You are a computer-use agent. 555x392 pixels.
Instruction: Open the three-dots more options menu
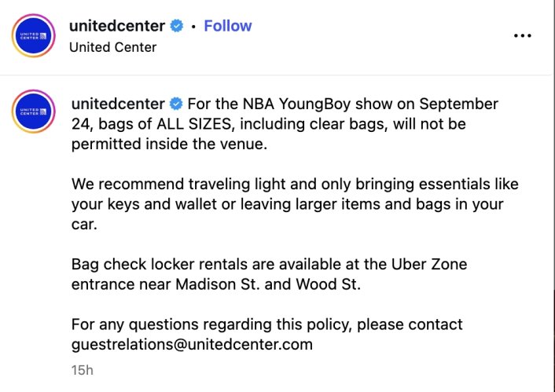[523, 35]
